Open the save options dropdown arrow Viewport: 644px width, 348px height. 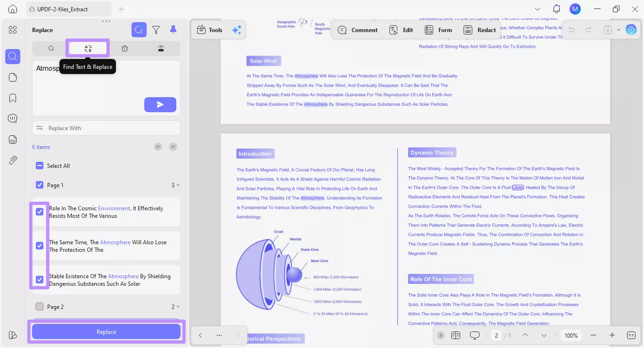(619, 30)
